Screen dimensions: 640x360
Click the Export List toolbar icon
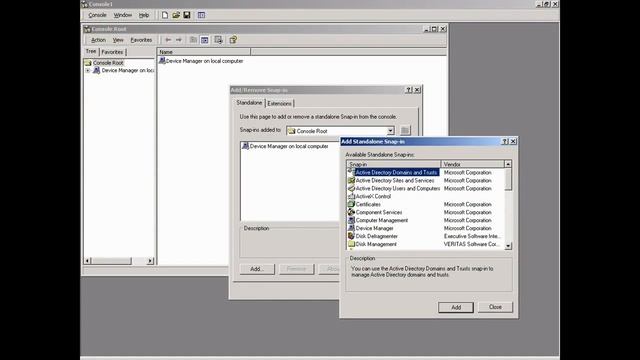tap(219, 40)
